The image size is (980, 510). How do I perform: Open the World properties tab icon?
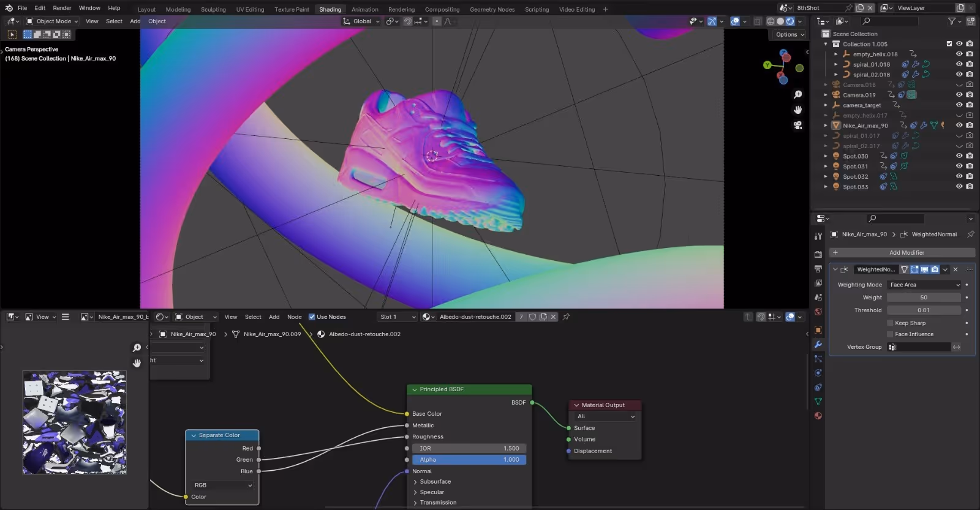818,312
